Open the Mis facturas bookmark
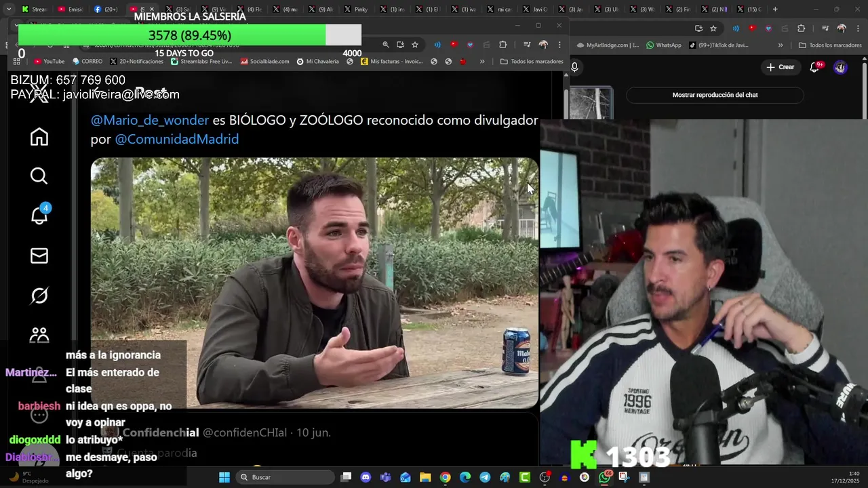The width and height of the screenshot is (868, 488). click(x=392, y=61)
